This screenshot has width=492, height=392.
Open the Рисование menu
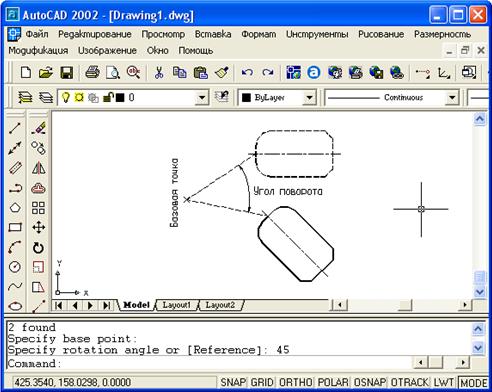point(381,34)
